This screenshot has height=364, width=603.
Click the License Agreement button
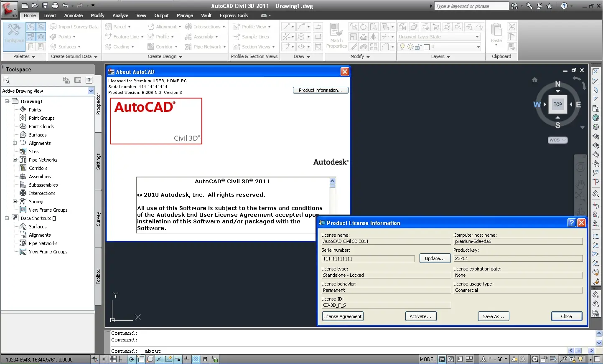pyautogui.click(x=342, y=316)
